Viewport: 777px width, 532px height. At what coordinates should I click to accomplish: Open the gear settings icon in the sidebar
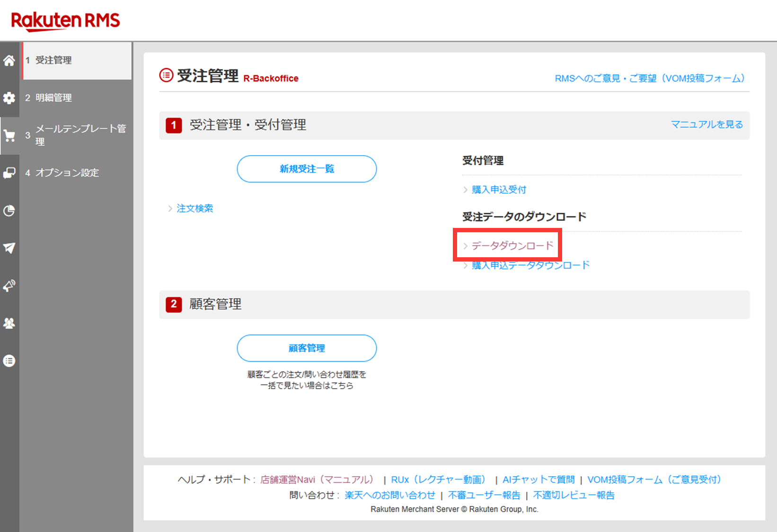(x=9, y=98)
